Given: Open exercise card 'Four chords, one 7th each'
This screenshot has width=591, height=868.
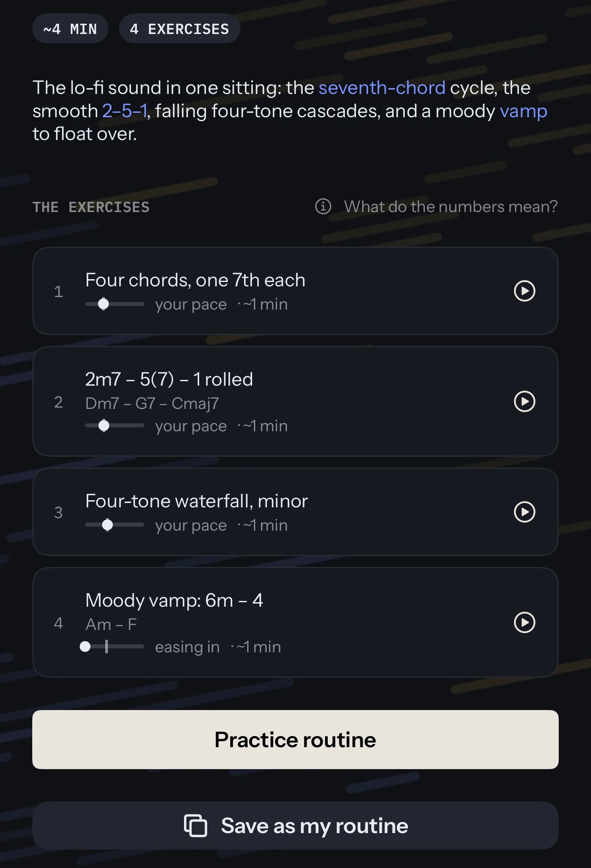Looking at the screenshot, I should 295,291.
